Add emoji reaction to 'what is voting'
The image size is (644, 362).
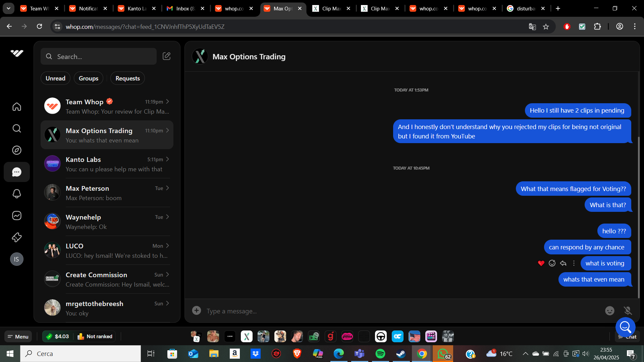pyautogui.click(x=552, y=263)
